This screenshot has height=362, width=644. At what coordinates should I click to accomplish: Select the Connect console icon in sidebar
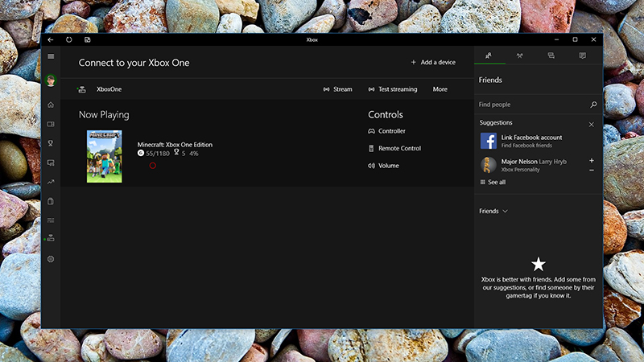pos(51,238)
